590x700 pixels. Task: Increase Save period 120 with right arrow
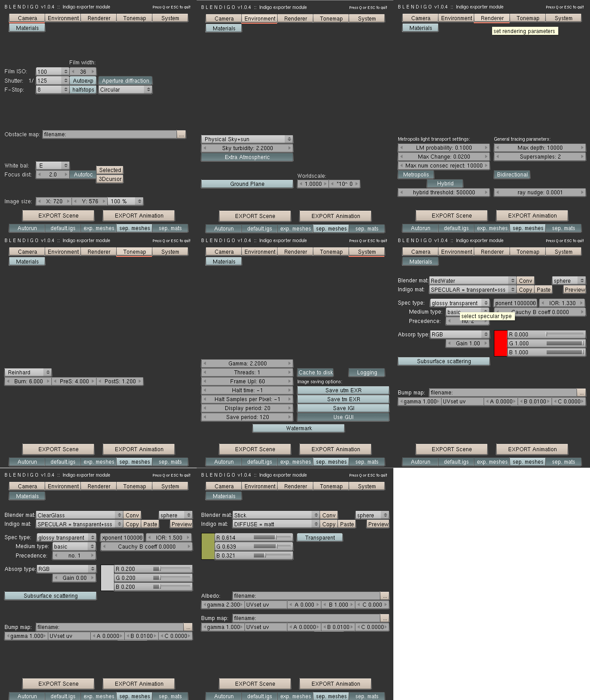pyautogui.click(x=290, y=417)
